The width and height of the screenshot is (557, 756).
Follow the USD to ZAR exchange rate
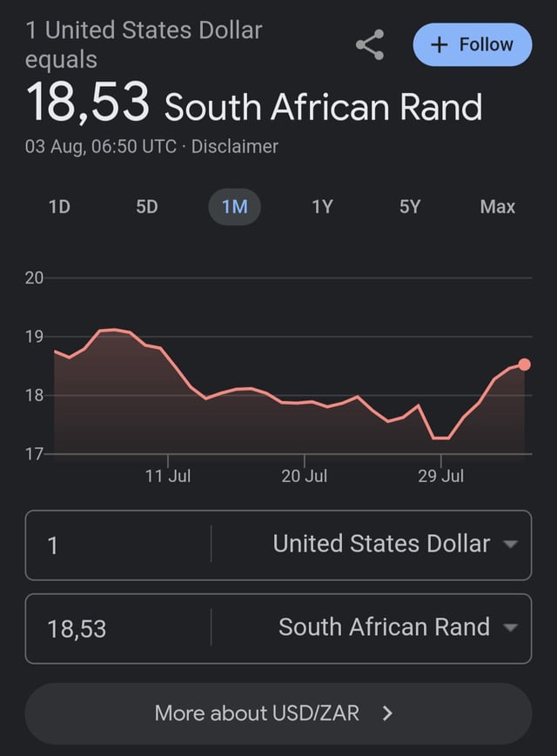471,44
